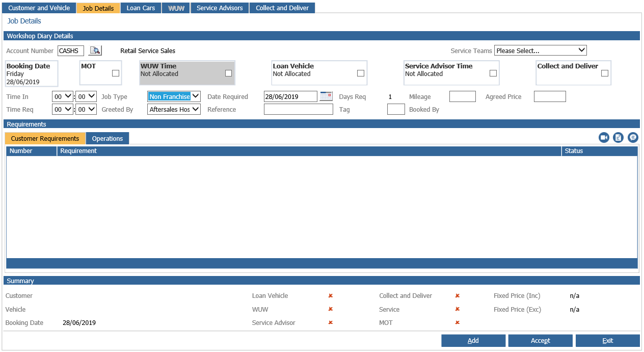Image resolution: width=644 pixels, height=352 pixels.
Task: Open the Greeted By dropdown
Action: [174, 109]
